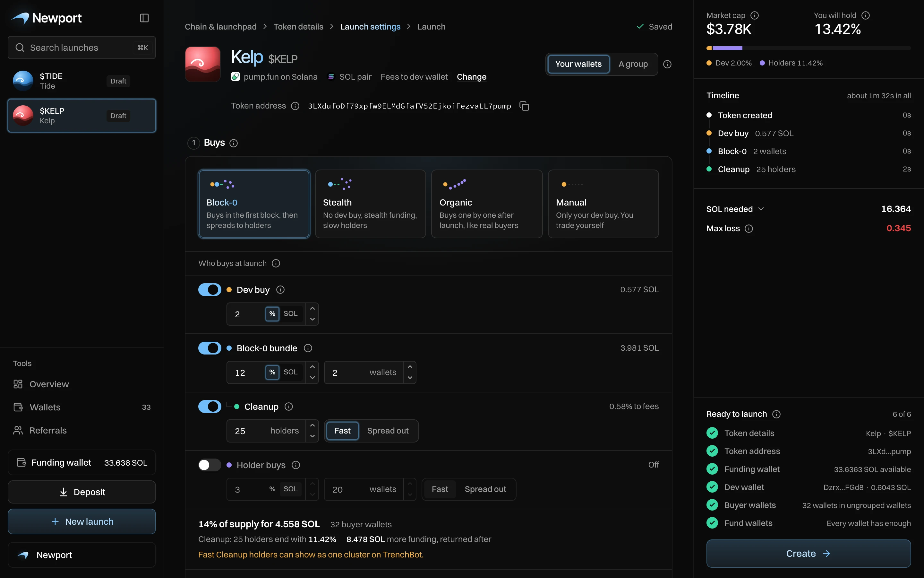Image resolution: width=924 pixels, height=578 pixels.
Task: Open info icon beside Buys heading
Action: (x=234, y=143)
